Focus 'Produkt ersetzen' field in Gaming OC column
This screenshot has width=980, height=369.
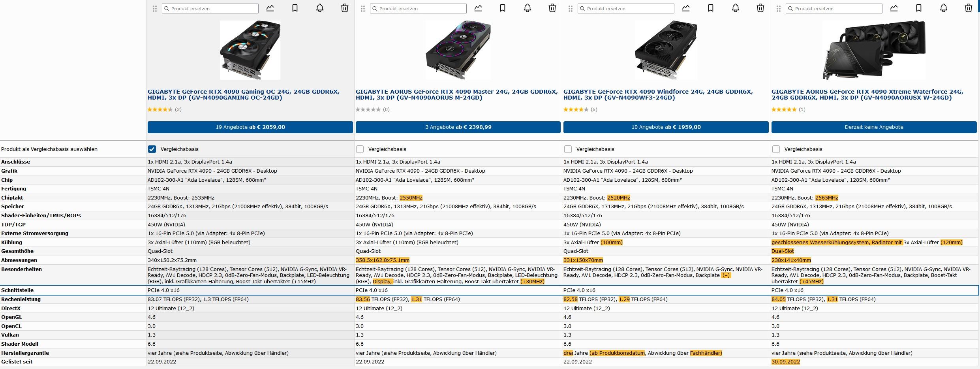tap(210, 9)
